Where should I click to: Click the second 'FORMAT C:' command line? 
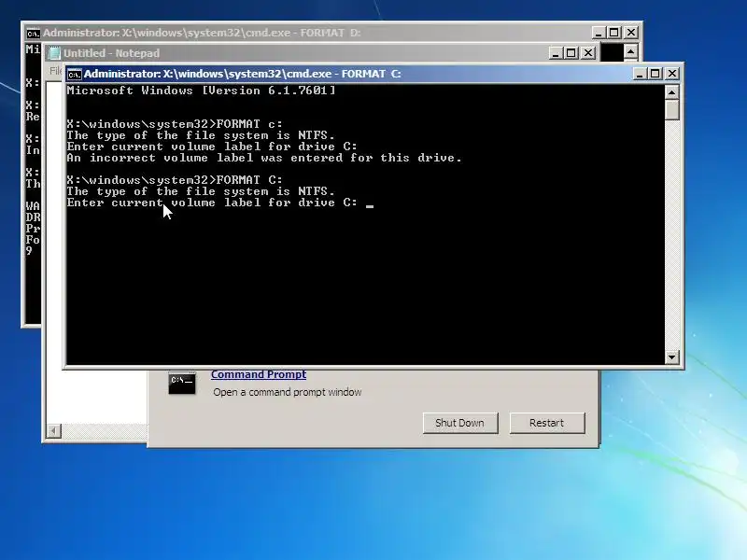(x=175, y=180)
